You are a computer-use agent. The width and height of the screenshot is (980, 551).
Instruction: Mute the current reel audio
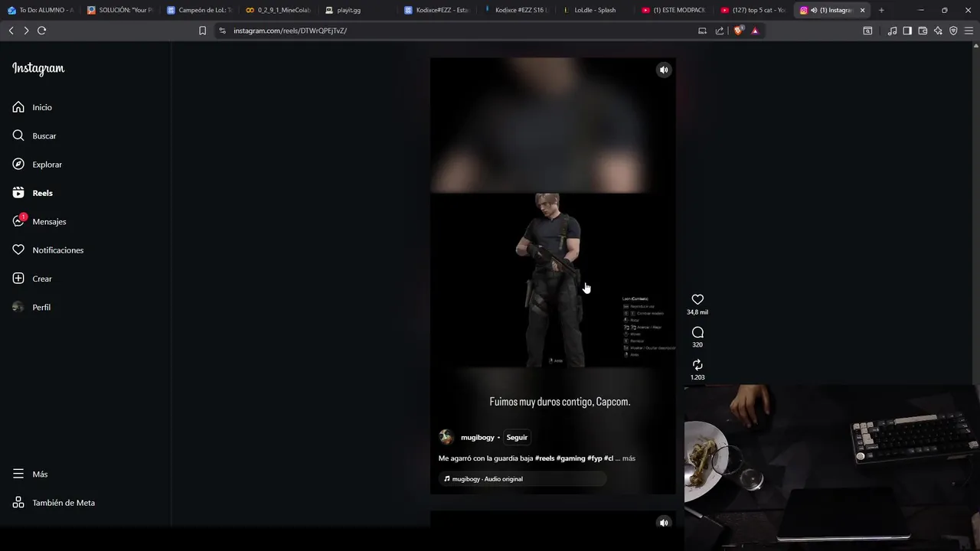tap(664, 70)
